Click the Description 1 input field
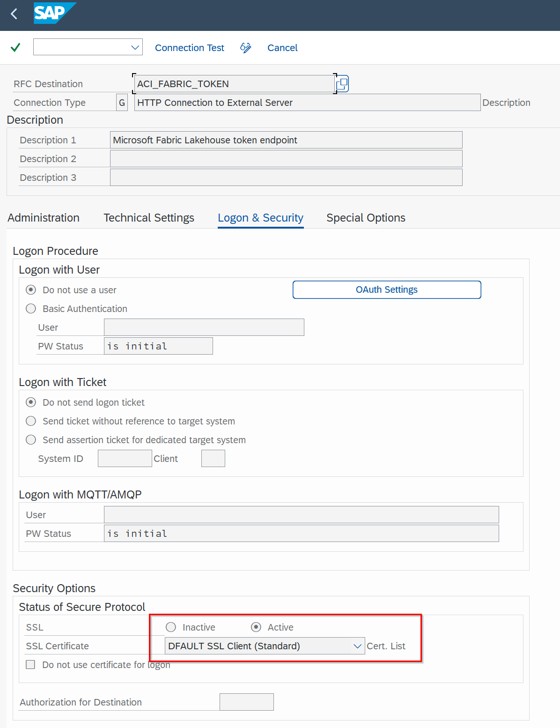This screenshot has height=728, width=560. (x=286, y=140)
